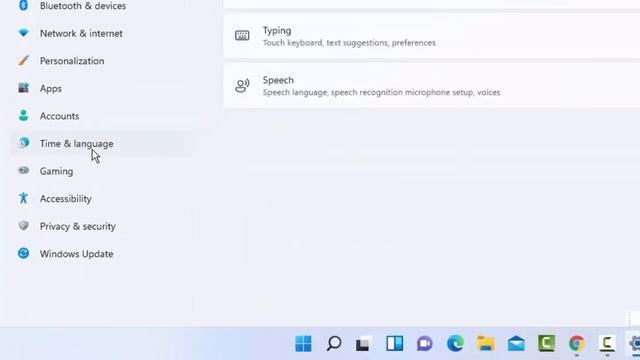The height and width of the screenshot is (360, 640).
Task: Click the Accounts person icon
Action: tap(24, 116)
